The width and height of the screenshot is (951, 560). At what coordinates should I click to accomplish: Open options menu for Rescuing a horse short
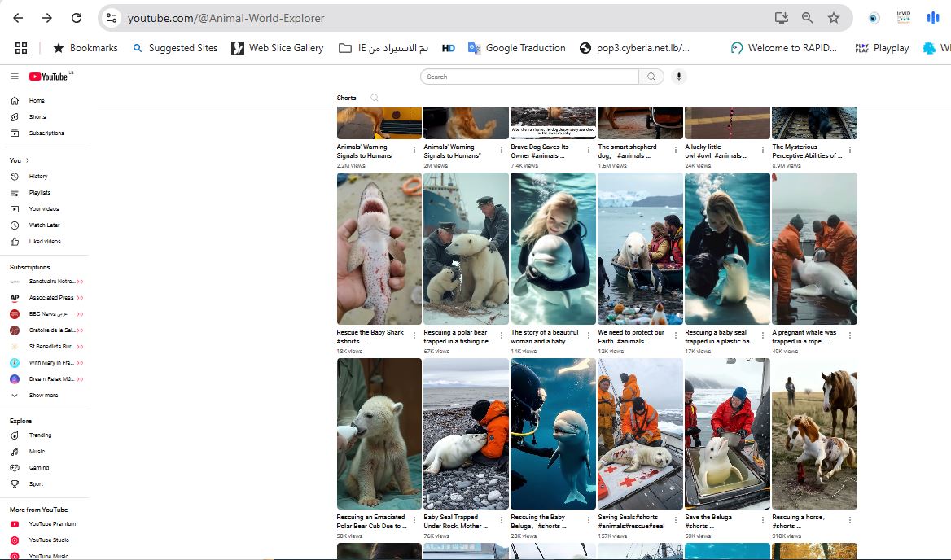(x=850, y=520)
